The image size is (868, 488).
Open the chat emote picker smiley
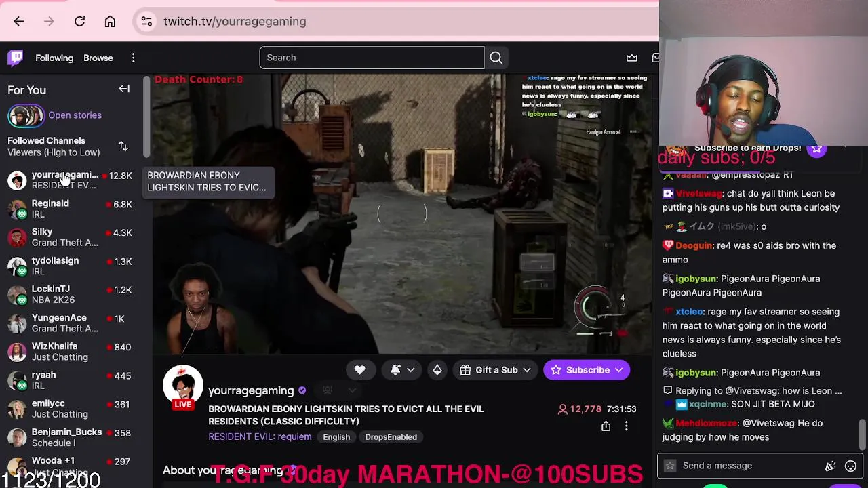coord(851,466)
